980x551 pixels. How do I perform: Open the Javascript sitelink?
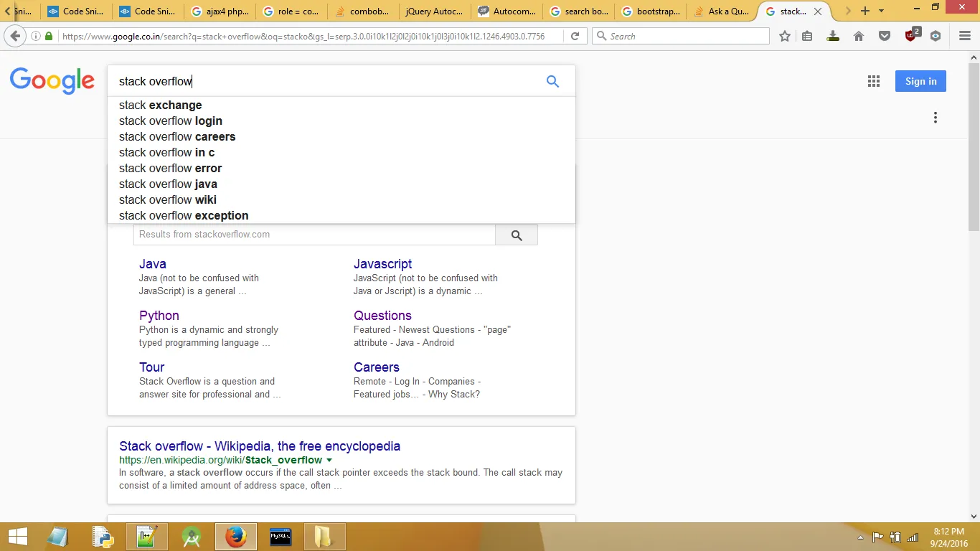pyautogui.click(x=382, y=264)
